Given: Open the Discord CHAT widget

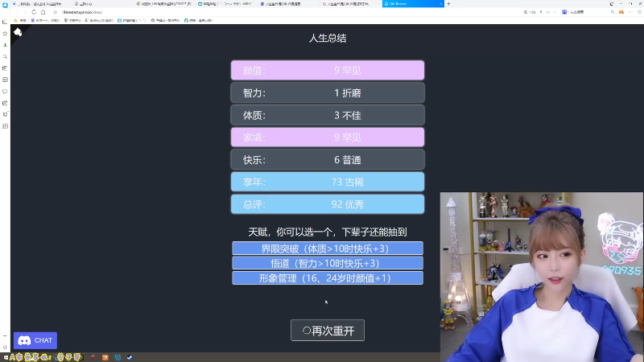Looking at the screenshot, I should (35, 340).
